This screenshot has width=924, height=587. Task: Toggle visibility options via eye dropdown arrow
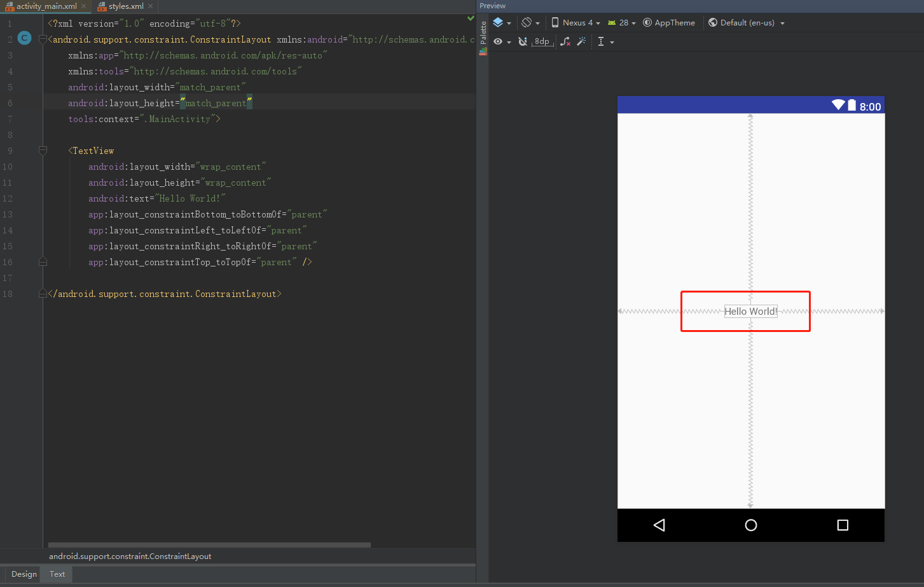click(509, 41)
